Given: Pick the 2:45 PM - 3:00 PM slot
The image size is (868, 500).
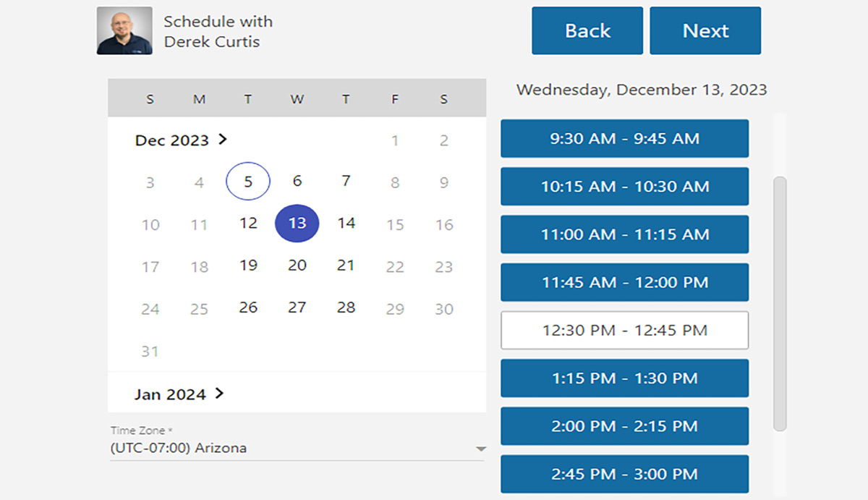Looking at the screenshot, I should click(x=624, y=474).
